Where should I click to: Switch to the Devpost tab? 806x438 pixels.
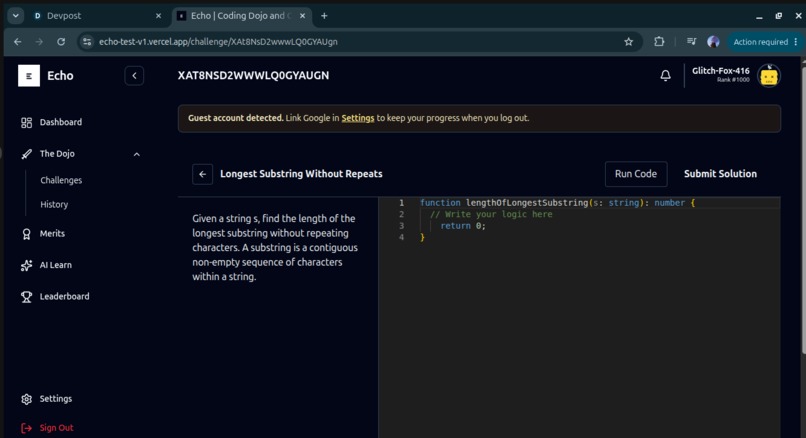point(98,16)
